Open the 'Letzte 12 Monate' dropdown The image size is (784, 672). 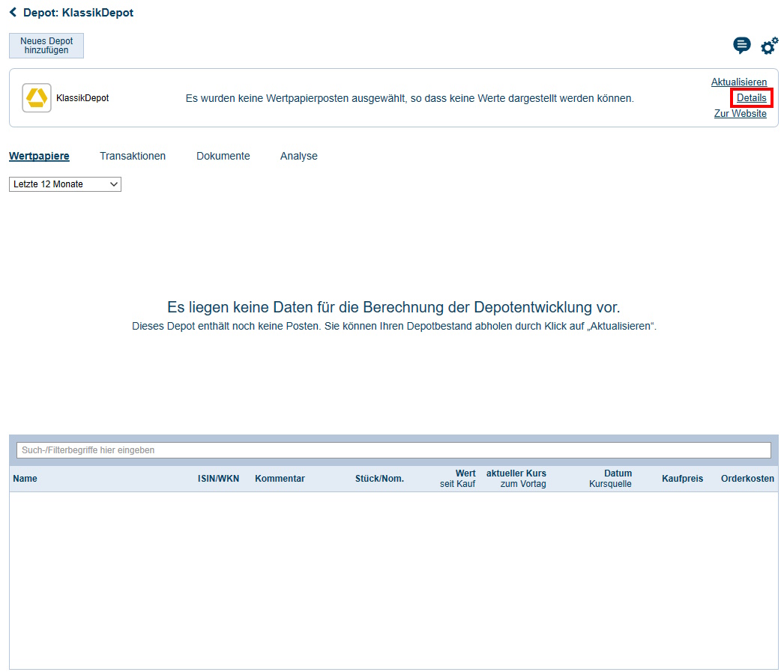[x=64, y=184]
